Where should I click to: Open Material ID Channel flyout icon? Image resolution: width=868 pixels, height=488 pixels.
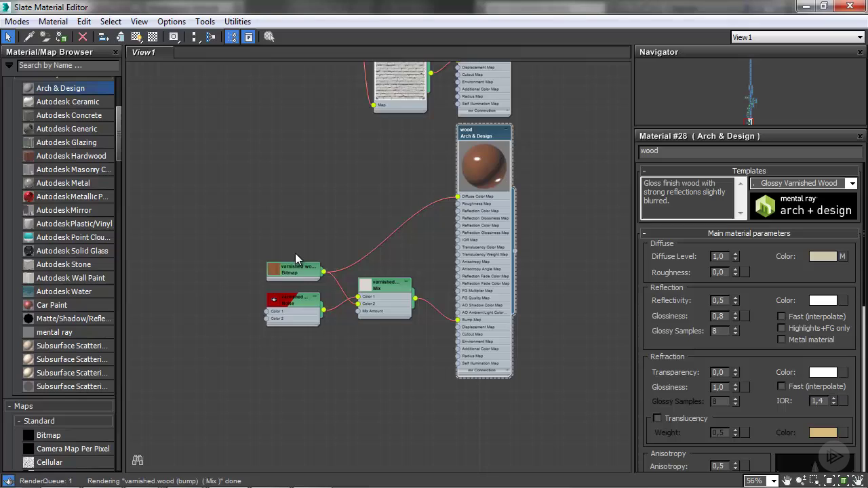point(174,37)
